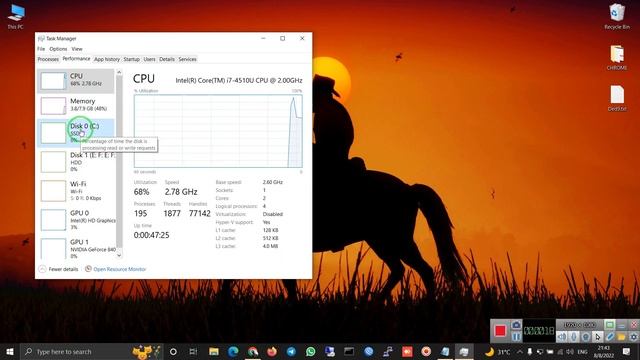Image resolution: width=640 pixels, height=360 pixels.
Task: Select the green screen mode icon in recorder
Action: coord(609,325)
